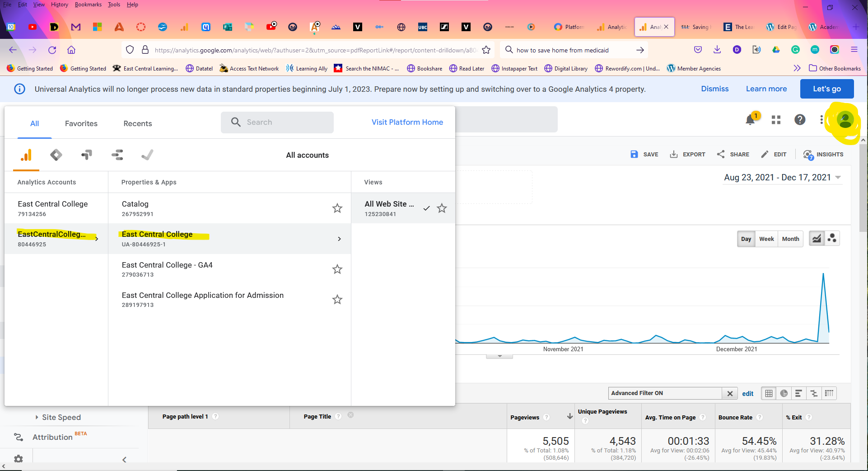Expand East Central College UA property chevron

(339, 239)
